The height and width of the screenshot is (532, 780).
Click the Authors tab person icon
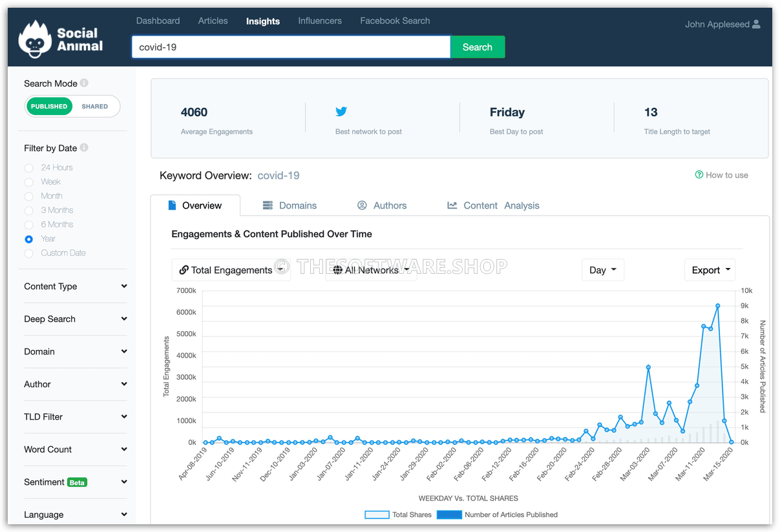tap(362, 205)
